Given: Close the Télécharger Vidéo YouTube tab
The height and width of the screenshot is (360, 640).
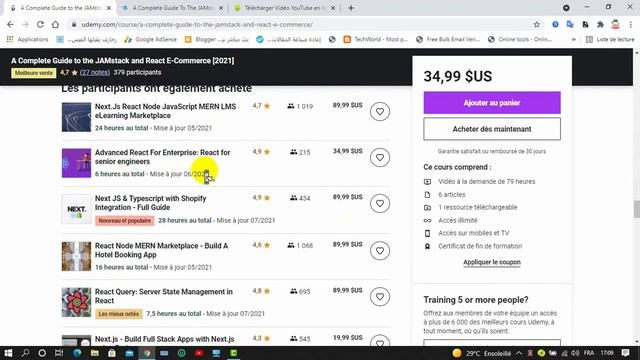Looking at the screenshot, I should (333, 8).
